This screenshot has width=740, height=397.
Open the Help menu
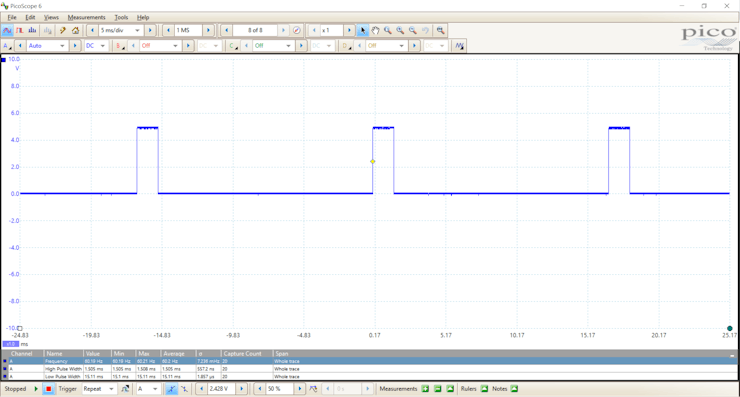(x=143, y=17)
